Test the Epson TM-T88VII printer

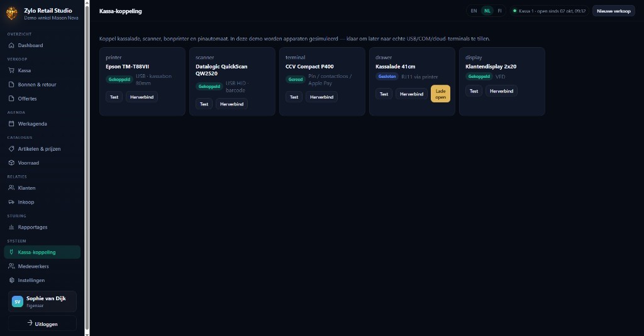pos(114,97)
